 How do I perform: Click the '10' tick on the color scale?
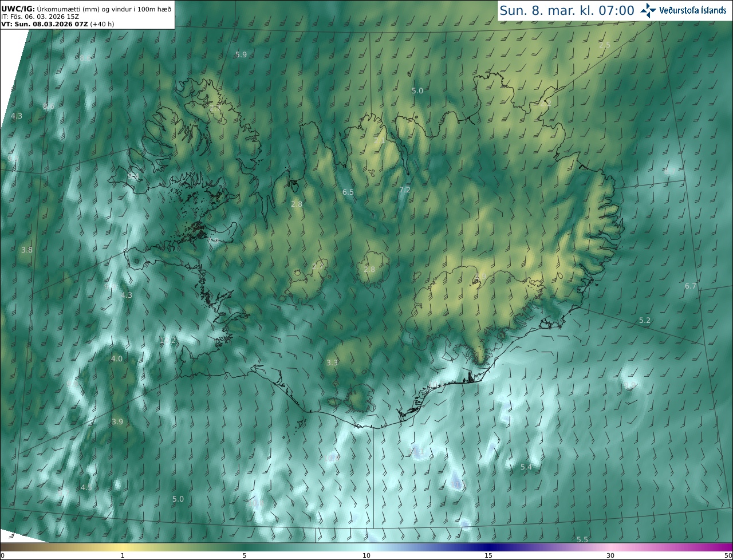(366, 555)
